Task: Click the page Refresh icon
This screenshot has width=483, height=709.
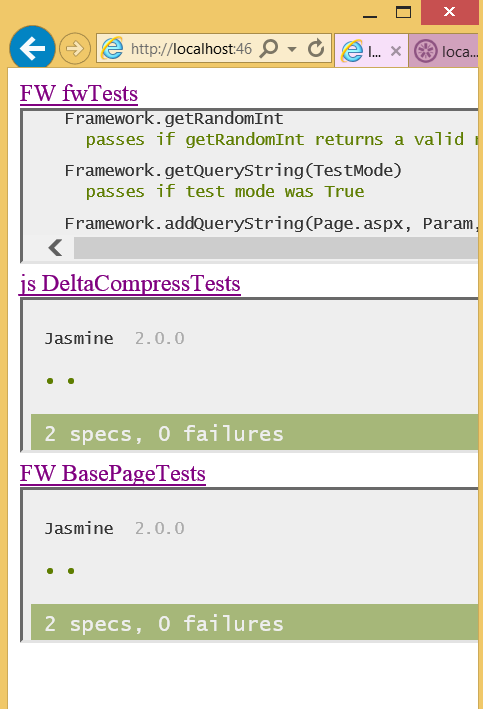Action: coord(316,48)
